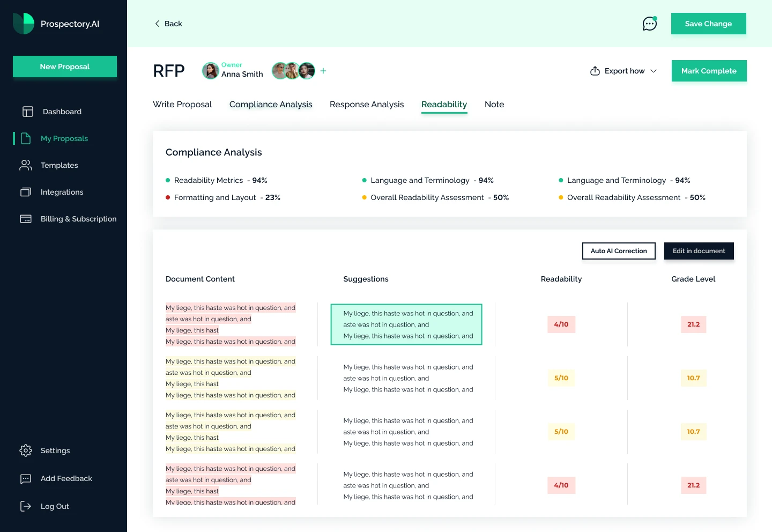
Task: Open the Dashboard icon in sidebar
Action: click(28, 112)
